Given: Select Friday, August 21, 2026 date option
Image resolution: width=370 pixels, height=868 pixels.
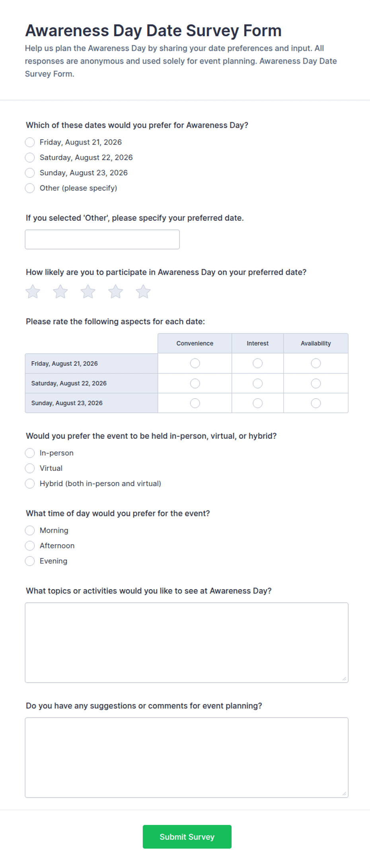Looking at the screenshot, I should [x=30, y=142].
